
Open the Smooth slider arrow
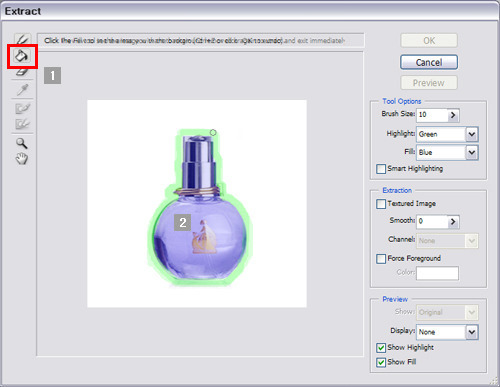[453, 222]
